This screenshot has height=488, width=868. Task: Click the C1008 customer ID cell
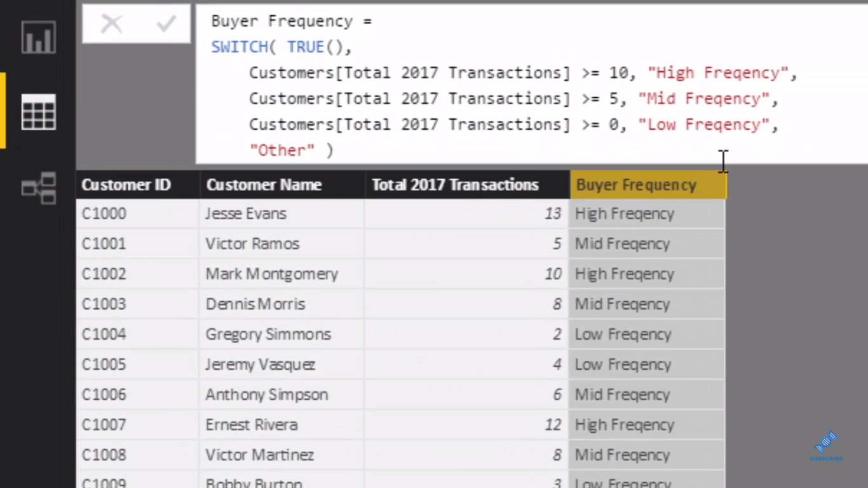tap(138, 455)
